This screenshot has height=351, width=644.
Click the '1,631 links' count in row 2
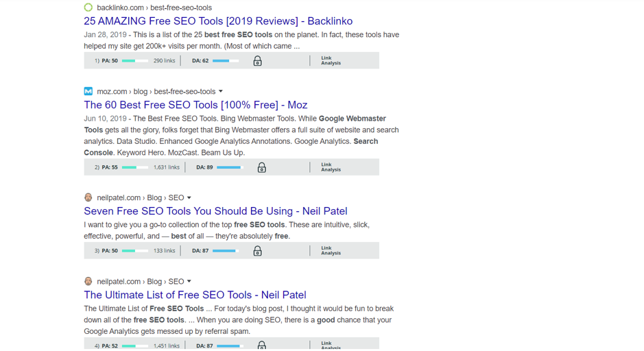(167, 167)
